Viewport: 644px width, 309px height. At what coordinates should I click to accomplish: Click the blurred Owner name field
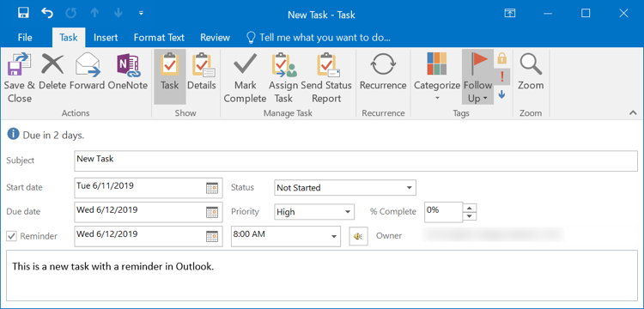[x=493, y=235]
